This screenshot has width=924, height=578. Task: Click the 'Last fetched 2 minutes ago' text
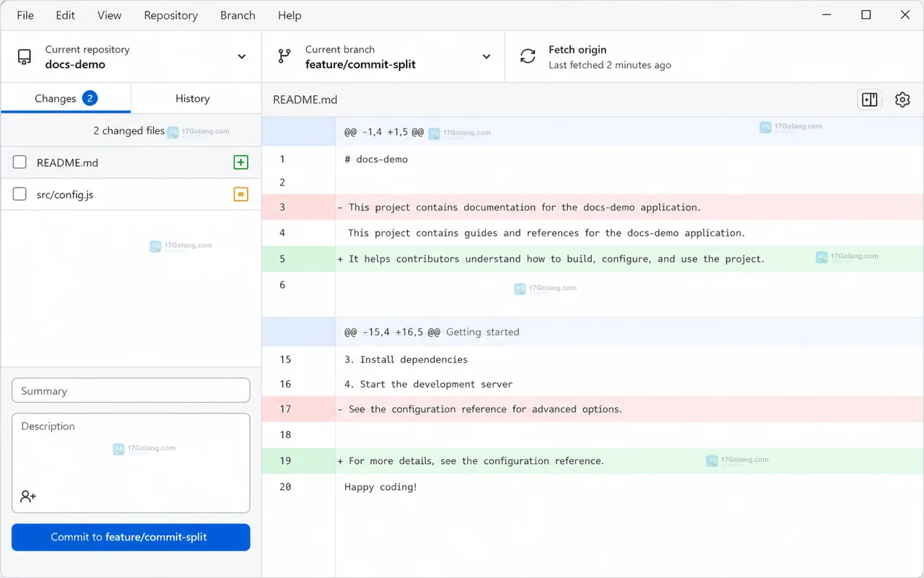pos(610,65)
